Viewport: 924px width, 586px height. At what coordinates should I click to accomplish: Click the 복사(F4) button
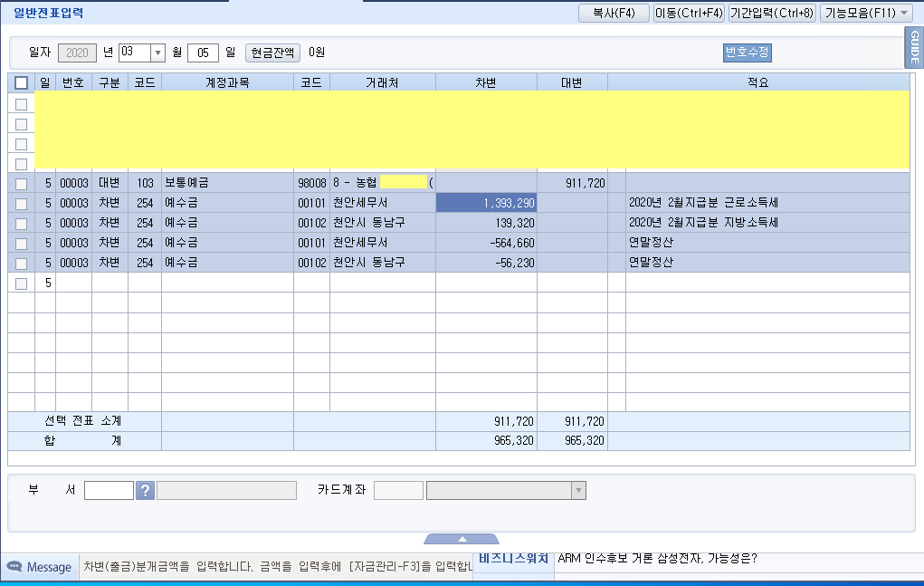[x=614, y=13]
